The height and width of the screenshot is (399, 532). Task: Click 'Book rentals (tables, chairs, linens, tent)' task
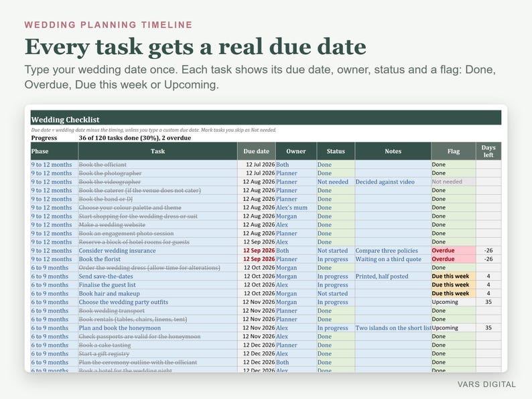pyautogui.click(x=157, y=319)
